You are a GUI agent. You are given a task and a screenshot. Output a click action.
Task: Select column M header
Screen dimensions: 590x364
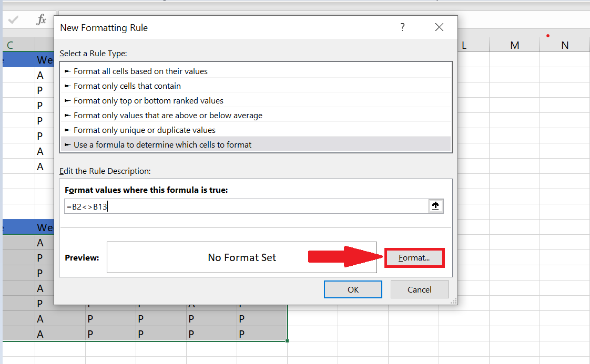(514, 45)
